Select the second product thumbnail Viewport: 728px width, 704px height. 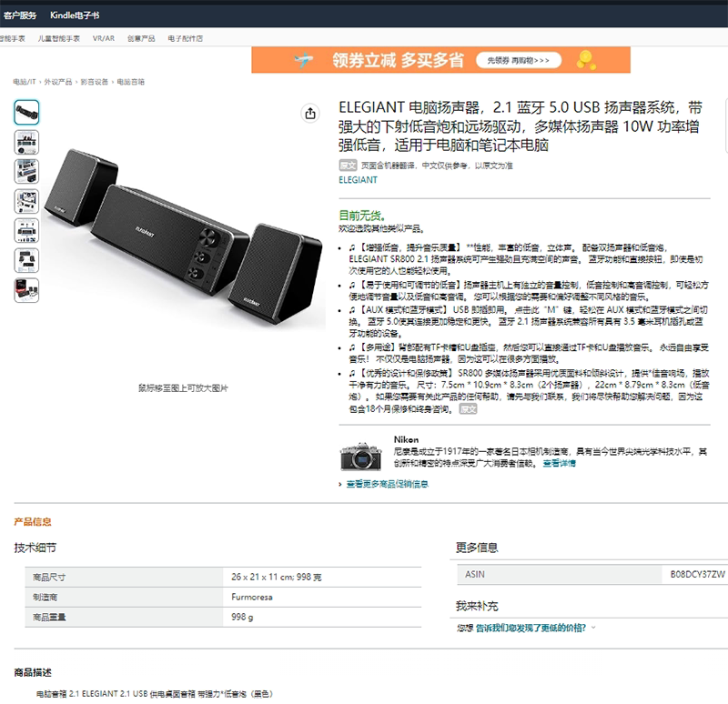point(26,142)
